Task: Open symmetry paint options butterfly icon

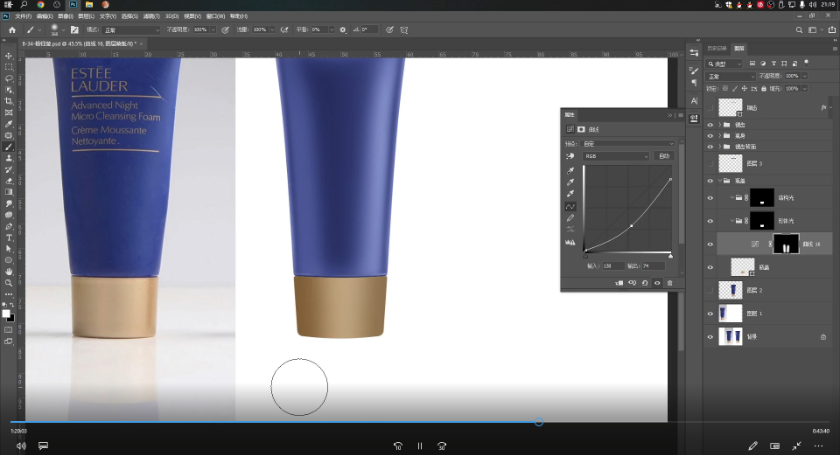Action: [404, 30]
